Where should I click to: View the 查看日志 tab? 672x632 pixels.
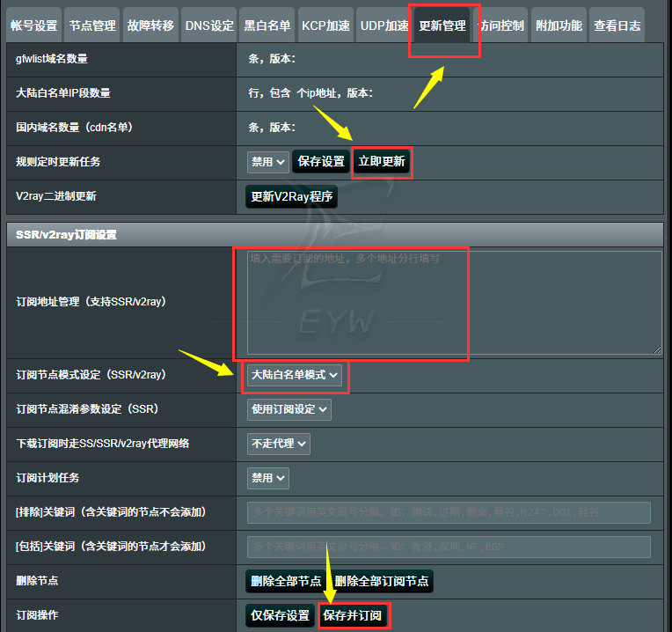[617, 26]
